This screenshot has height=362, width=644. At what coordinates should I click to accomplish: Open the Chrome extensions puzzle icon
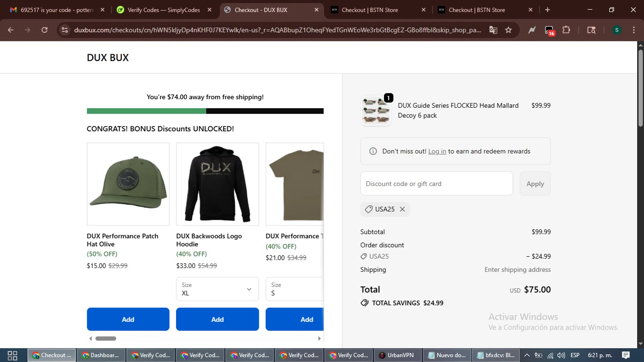[566, 30]
